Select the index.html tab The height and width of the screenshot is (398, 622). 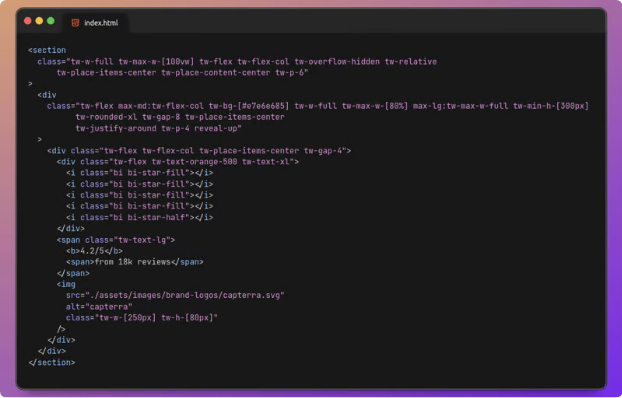96,23
